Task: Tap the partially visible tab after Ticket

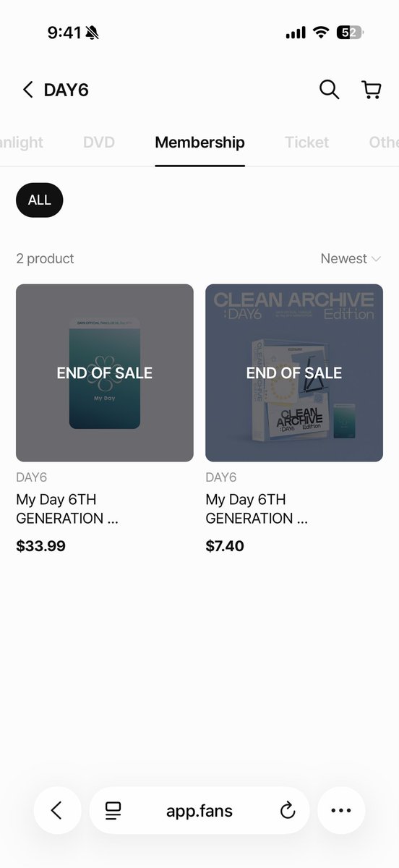Action: coord(384,142)
